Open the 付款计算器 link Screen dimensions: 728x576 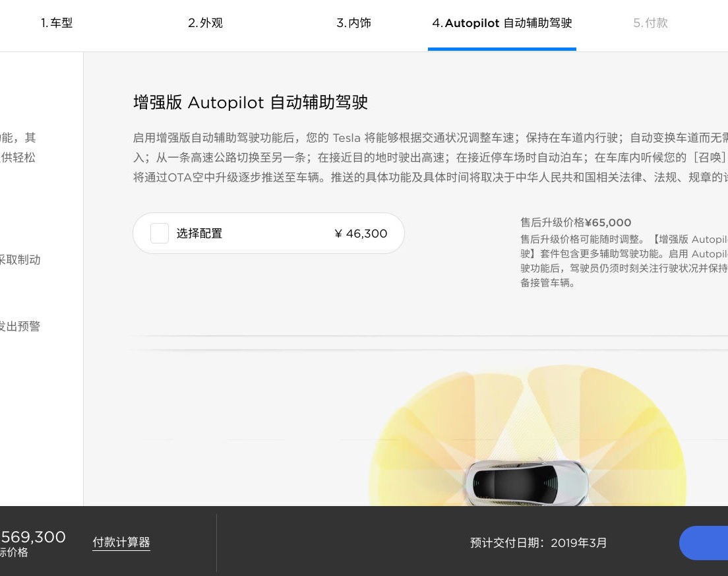point(121,542)
